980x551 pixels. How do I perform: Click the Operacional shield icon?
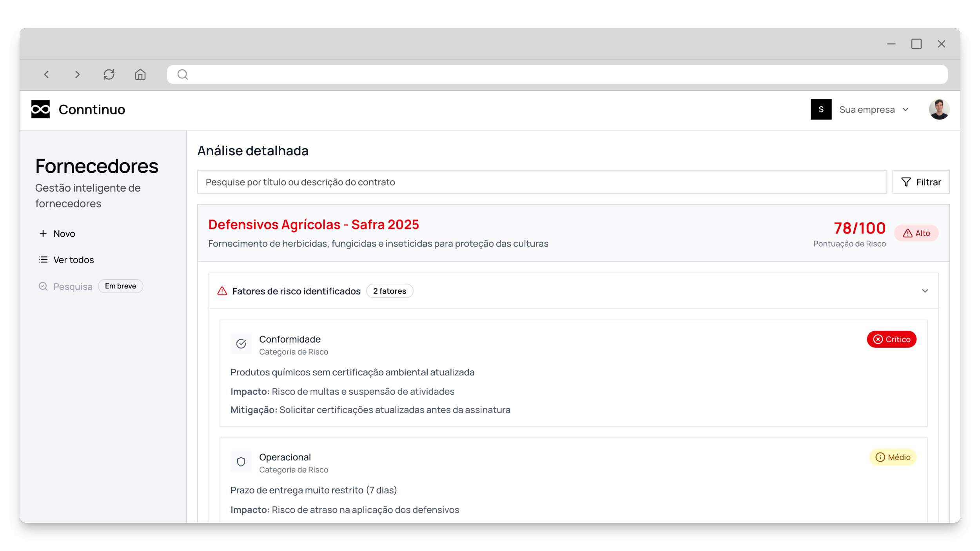[x=241, y=462]
